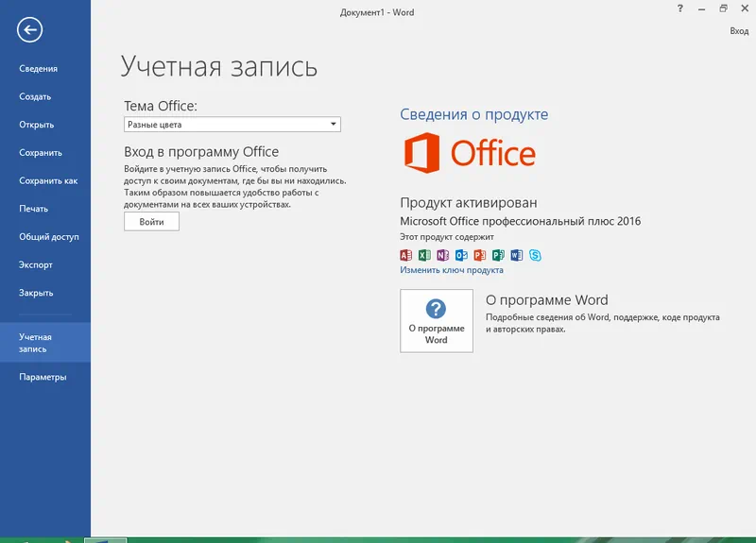756x543 pixels.
Task: Click the Учетная запись page heading
Action: pos(219,66)
